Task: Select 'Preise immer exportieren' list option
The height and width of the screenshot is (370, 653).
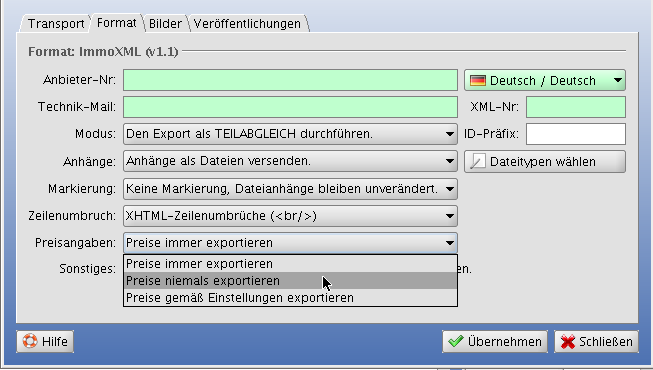Action: tap(290, 264)
